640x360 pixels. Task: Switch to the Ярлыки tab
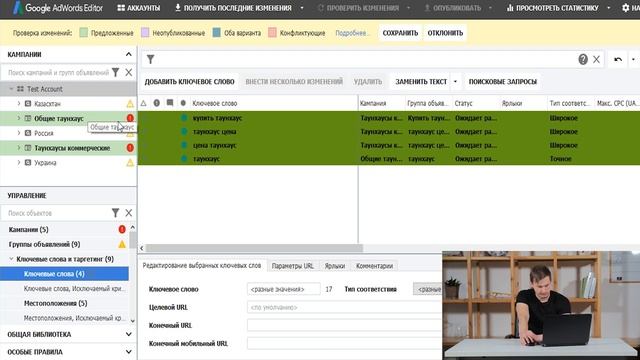coord(335,266)
